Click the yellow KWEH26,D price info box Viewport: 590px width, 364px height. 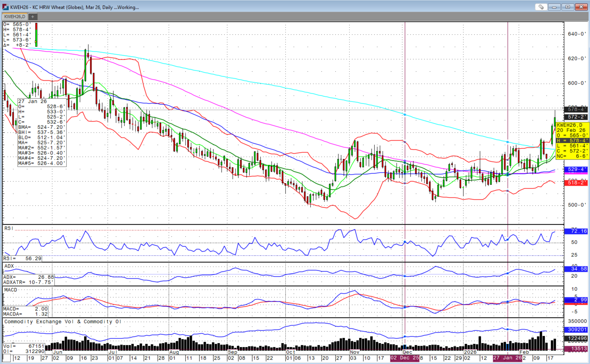click(x=572, y=140)
